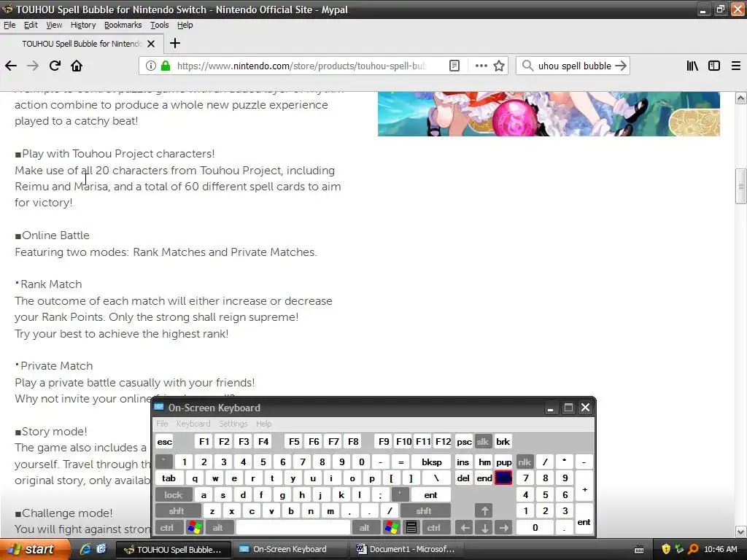Click the browser forward arrow
The width and height of the screenshot is (747, 560).
(x=33, y=66)
